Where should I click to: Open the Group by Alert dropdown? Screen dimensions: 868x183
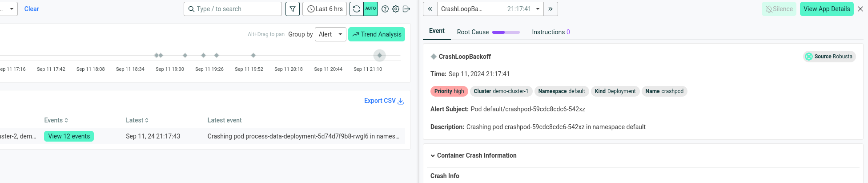pyautogui.click(x=330, y=34)
